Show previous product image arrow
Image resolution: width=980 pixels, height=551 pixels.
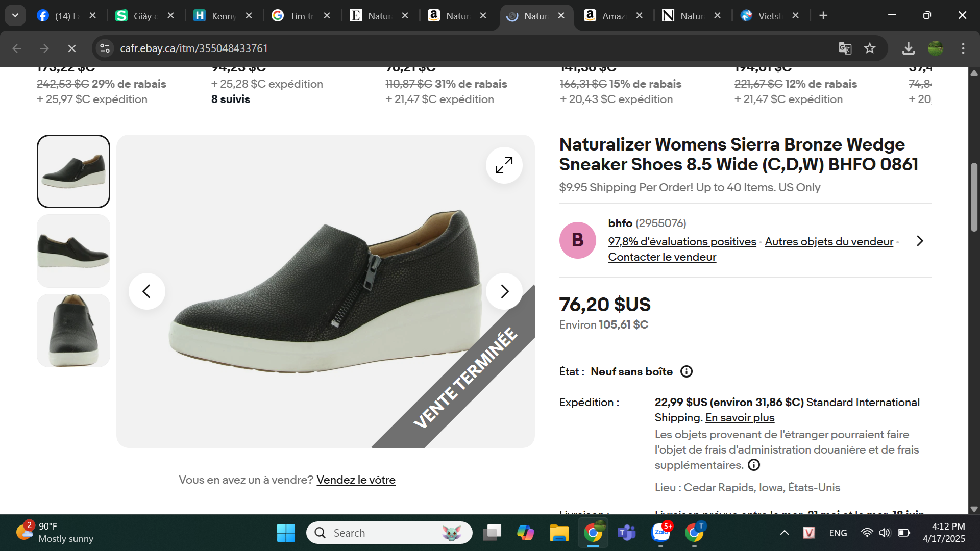click(146, 291)
